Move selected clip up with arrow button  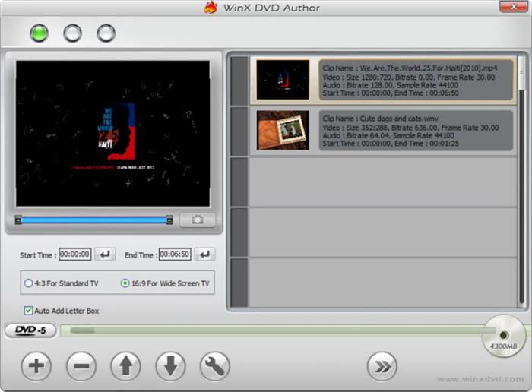coord(125,366)
